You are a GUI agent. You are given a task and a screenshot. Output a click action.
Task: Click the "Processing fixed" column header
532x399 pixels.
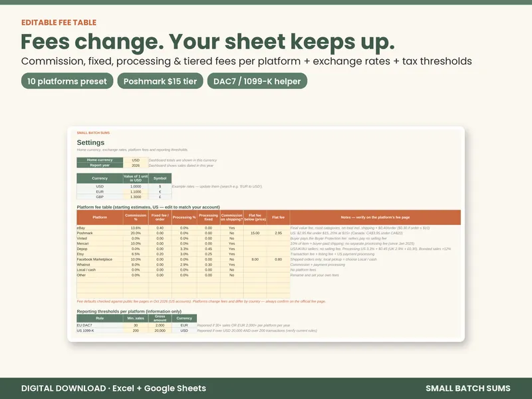(x=208, y=217)
